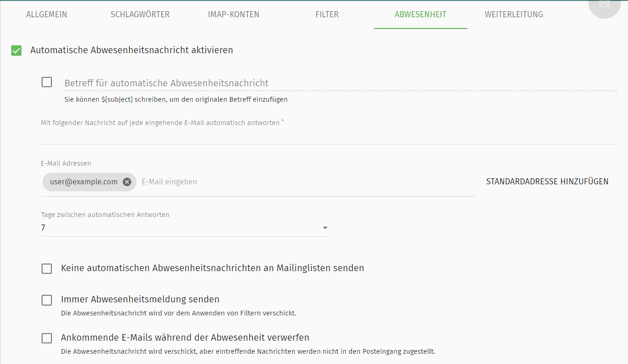Remove the user@example.com address chip

(x=127, y=182)
